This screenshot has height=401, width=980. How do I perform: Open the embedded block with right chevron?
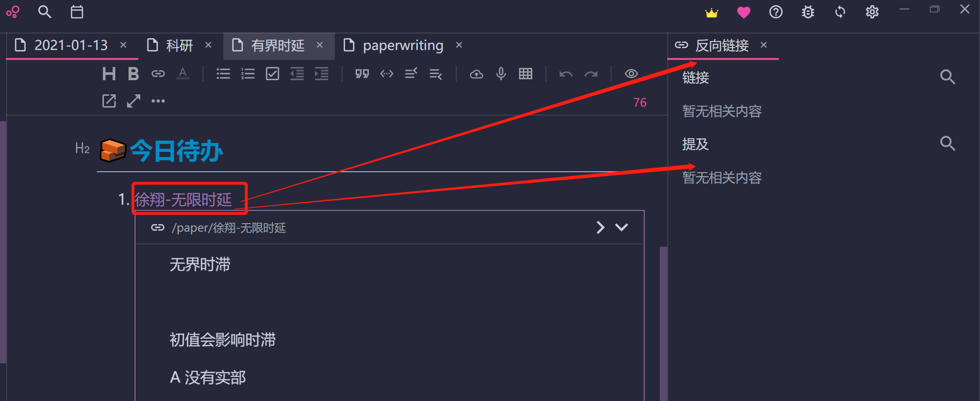tap(600, 227)
